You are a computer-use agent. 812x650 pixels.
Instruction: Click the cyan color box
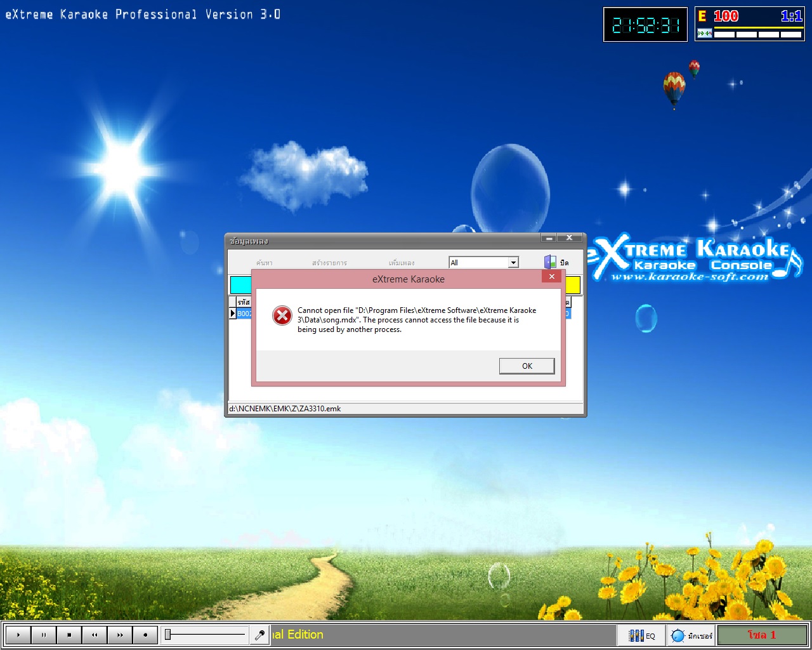[240, 285]
